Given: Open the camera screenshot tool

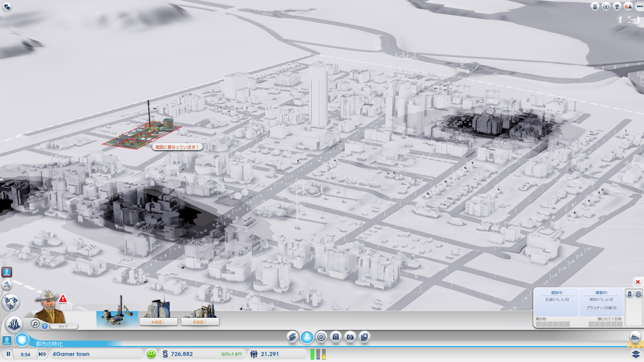Looking at the screenshot, I should point(350,337).
